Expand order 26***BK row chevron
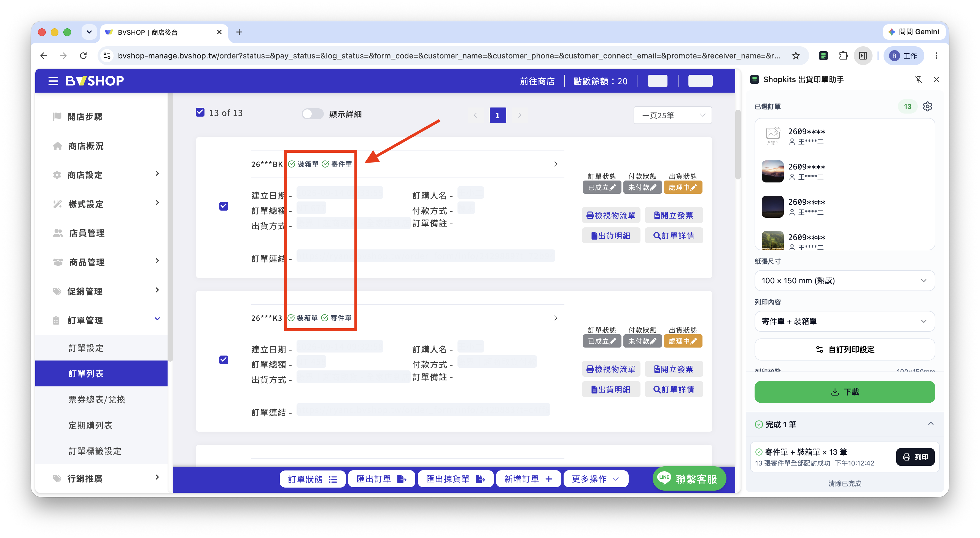This screenshot has height=538, width=980. [556, 164]
